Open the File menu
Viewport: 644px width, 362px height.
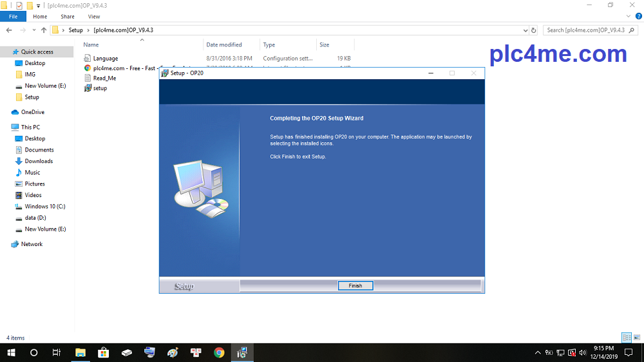pyautogui.click(x=13, y=16)
